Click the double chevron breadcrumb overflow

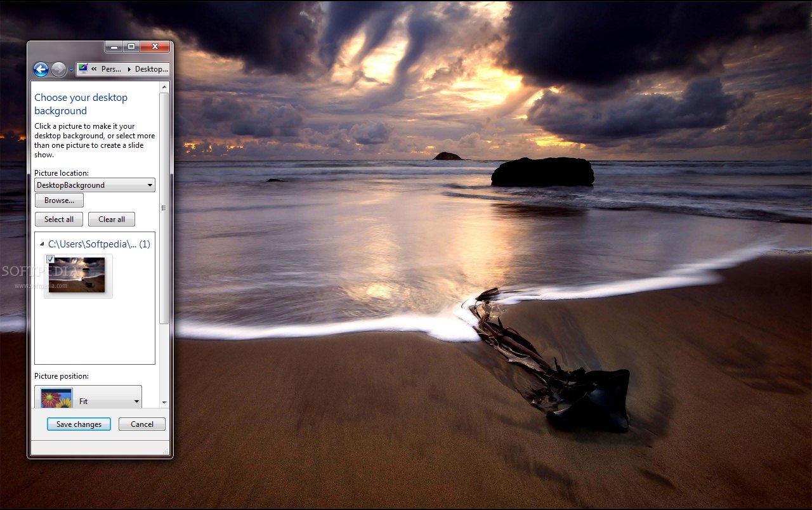point(94,69)
